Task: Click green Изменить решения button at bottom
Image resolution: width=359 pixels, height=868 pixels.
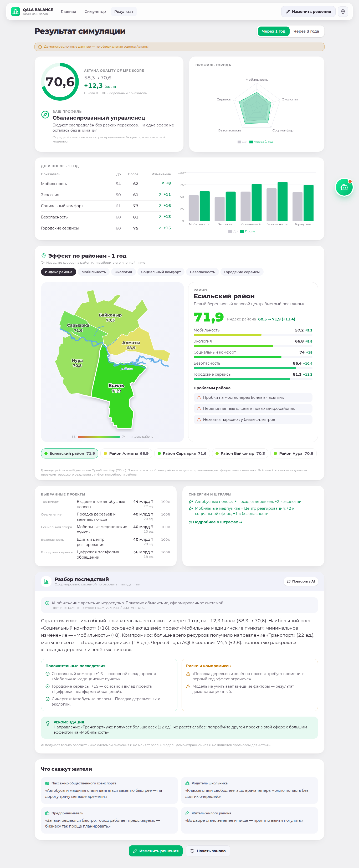Action: (x=156, y=851)
